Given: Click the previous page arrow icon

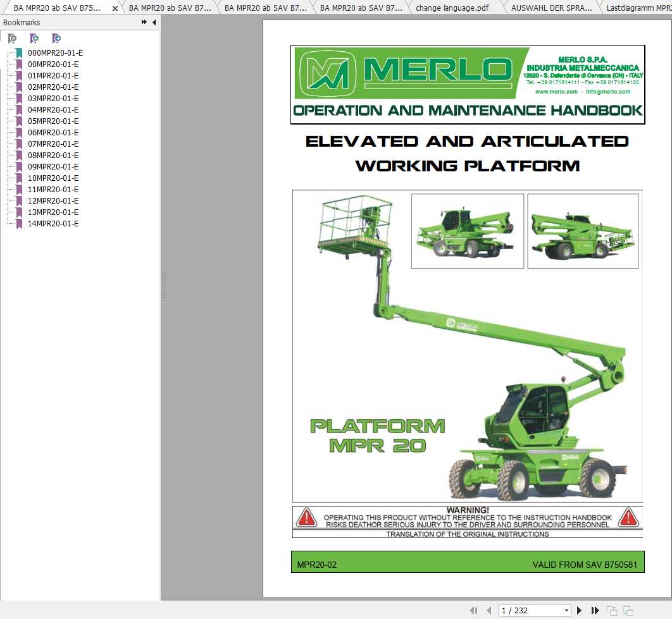Looking at the screenshot, I should (488, 610).
